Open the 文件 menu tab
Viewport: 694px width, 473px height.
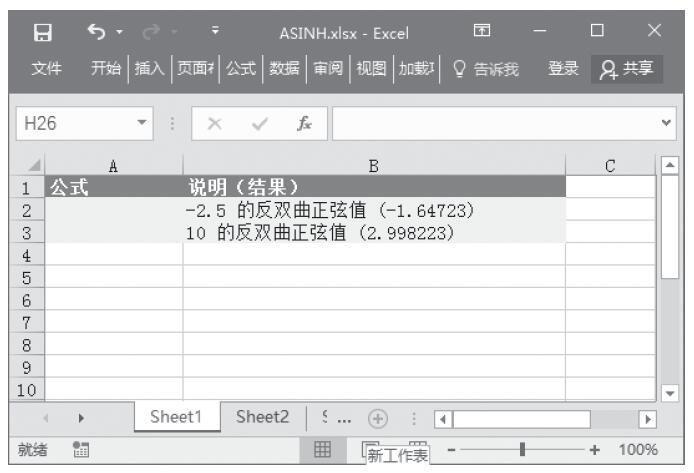click(x=47, y=69)
